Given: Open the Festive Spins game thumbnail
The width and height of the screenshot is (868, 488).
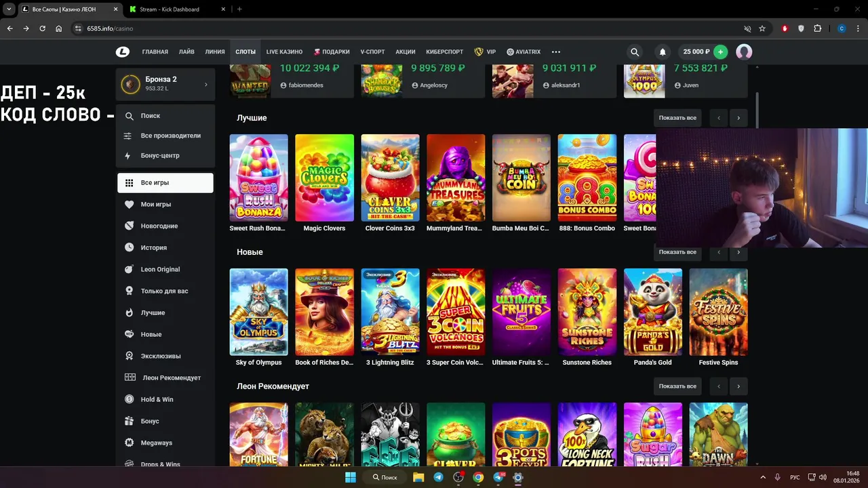Looking at the screenshot, I should 719,312.
